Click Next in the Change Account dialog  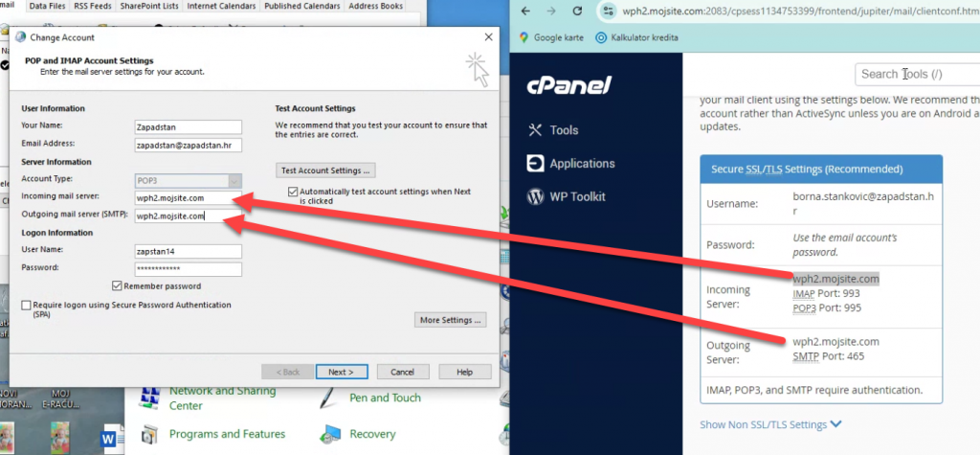[342, 372]
